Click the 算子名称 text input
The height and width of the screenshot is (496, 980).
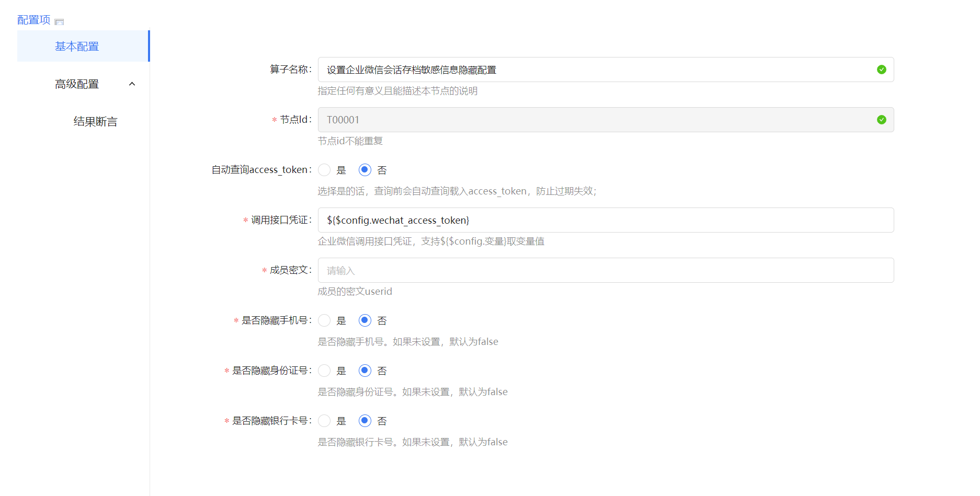tap(596, 70)
